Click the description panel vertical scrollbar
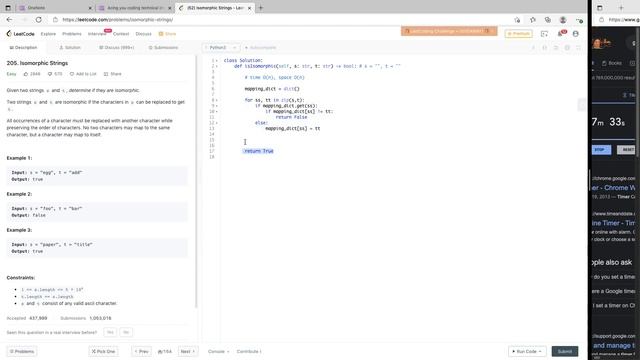The image size is (640, 360). tap(196, 182)
